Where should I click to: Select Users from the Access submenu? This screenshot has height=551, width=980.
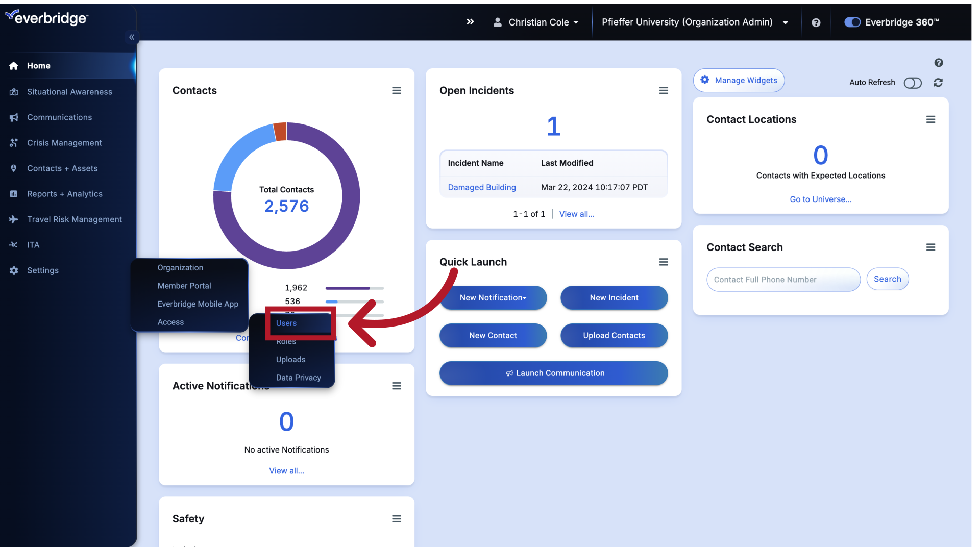[x=286, y=323]
